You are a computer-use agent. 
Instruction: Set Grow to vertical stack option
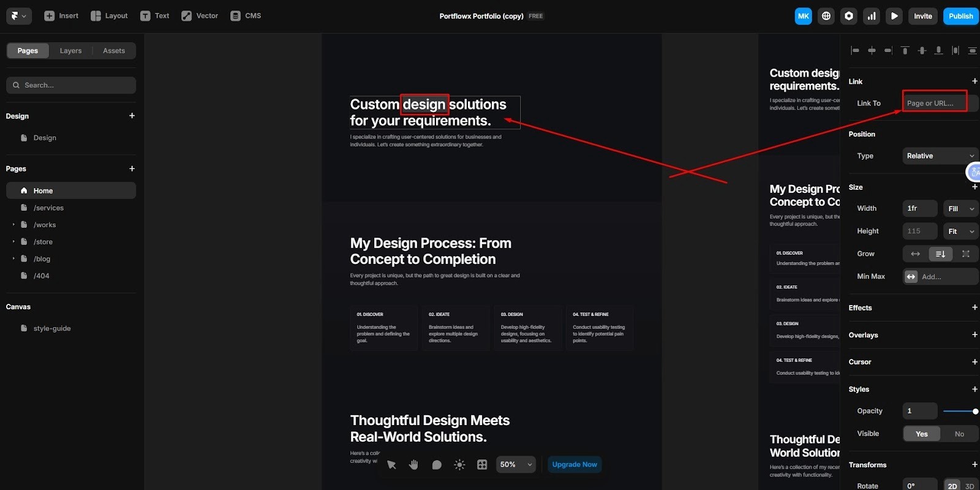pyautogui.click(x=941, y=254)
